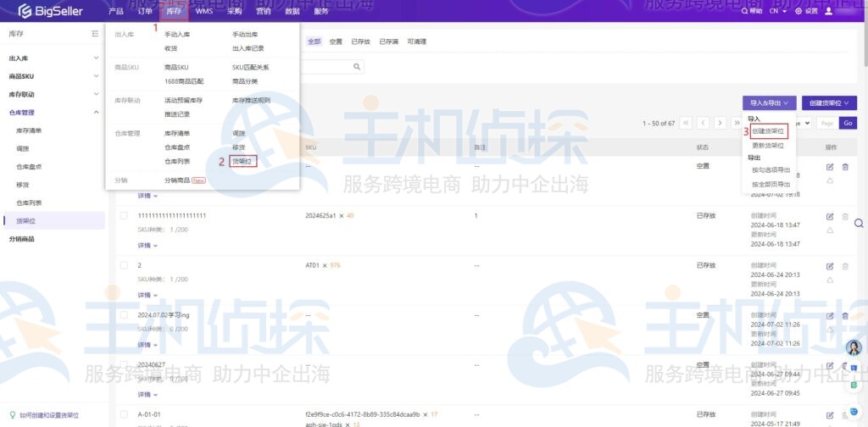This screenshot has height=427, width=868.
Task: Open the 创建货架位 dropdown button
Action: point(829,103)
